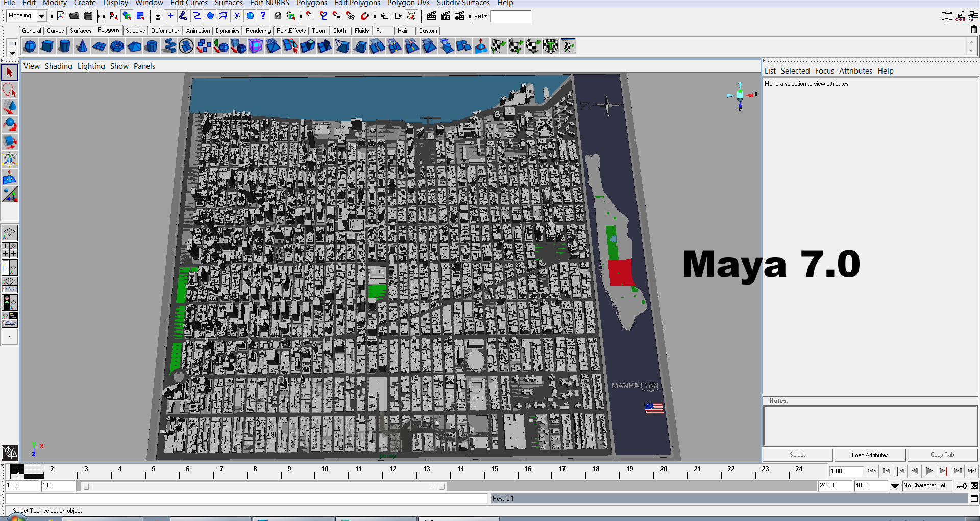Activate the Scale tool
The width and height of the screenshot is (980, 521).
click(x=9, y=142)
